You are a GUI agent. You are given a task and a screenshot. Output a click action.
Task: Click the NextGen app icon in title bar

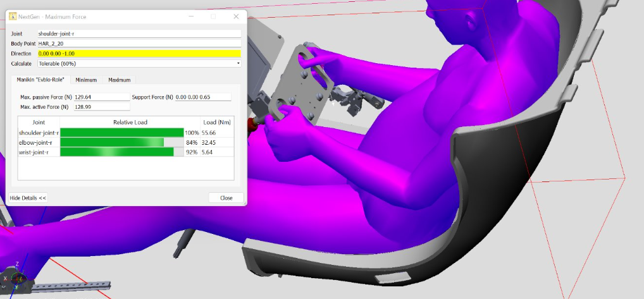coord(12,16)
